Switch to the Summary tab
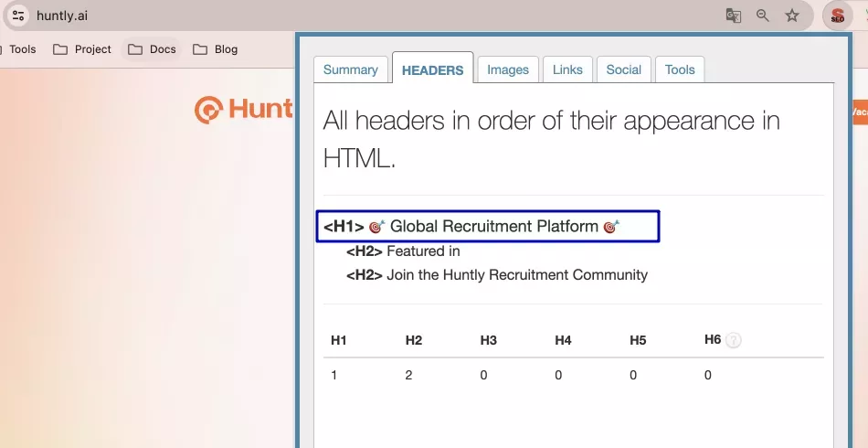The height and width of the screenshot is (448, 868). (350, 69)
